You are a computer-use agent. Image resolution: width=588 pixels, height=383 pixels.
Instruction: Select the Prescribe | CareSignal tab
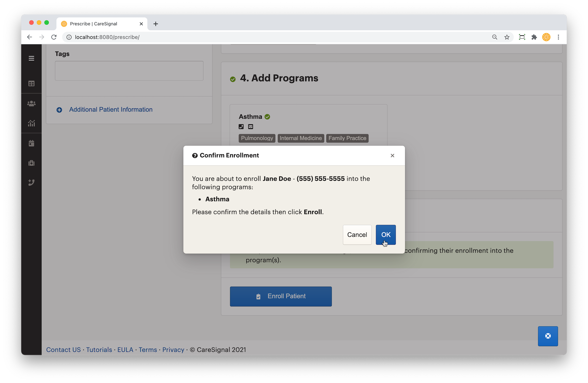tap(102, 24)
